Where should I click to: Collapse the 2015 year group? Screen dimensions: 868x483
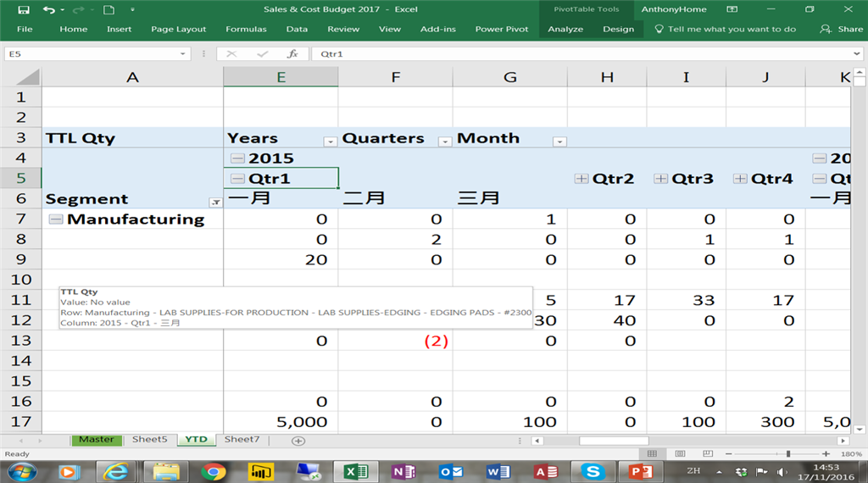[x=236, y=158]
